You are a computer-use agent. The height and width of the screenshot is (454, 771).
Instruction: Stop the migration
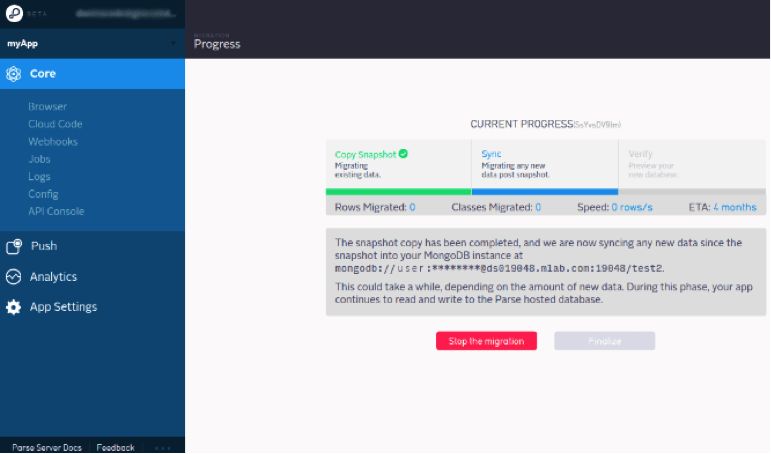(x=486, y=341)
